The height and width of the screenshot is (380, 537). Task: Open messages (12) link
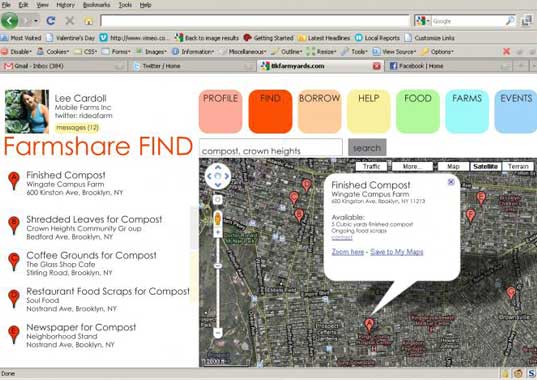coord(77,128)
